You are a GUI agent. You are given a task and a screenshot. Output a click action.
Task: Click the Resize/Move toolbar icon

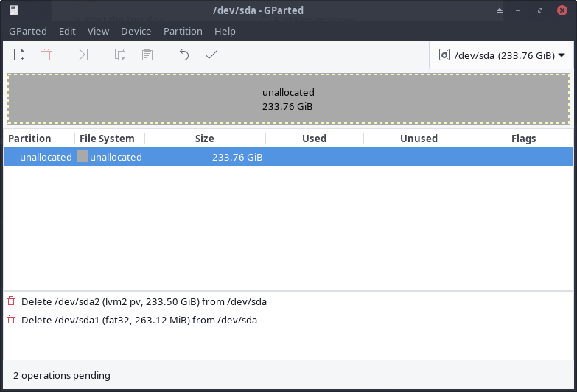(83, 55)
